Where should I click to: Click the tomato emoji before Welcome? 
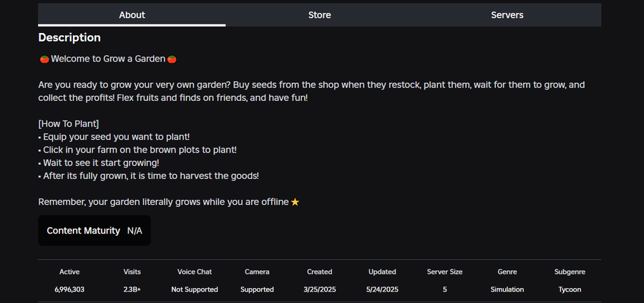click(44, 59)
